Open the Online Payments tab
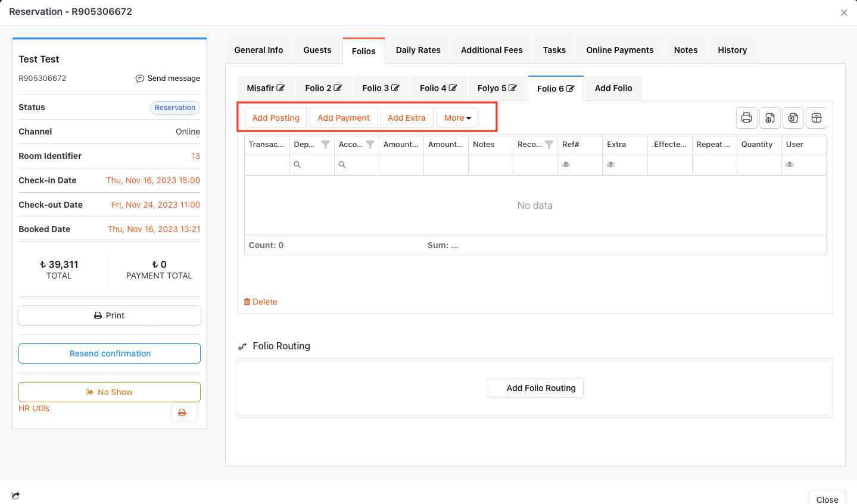The height and width of the screenshot is (504, 857). coord(619,50)
